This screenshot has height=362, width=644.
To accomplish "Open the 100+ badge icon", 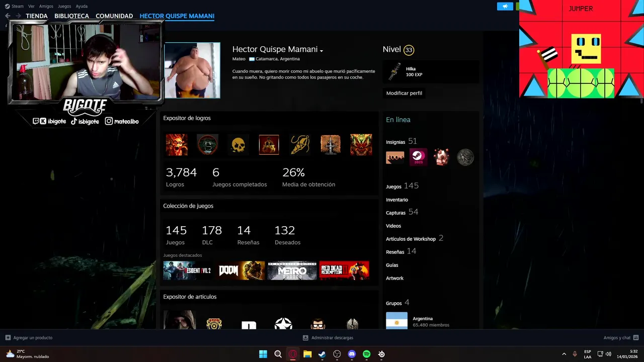I will point(395,157).
